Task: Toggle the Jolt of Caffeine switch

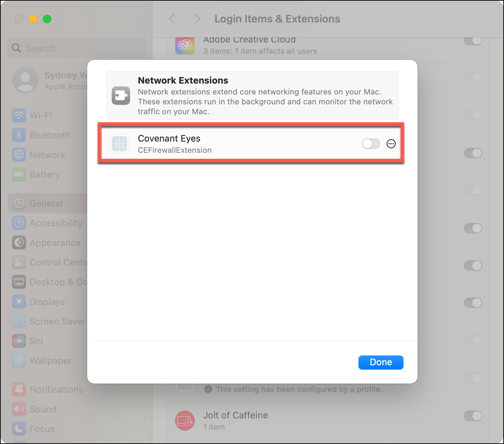Action: (473, 416)
